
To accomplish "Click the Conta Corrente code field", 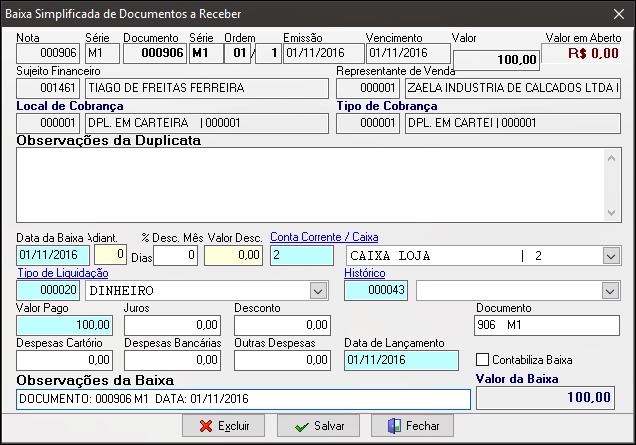I will (302, 256).
